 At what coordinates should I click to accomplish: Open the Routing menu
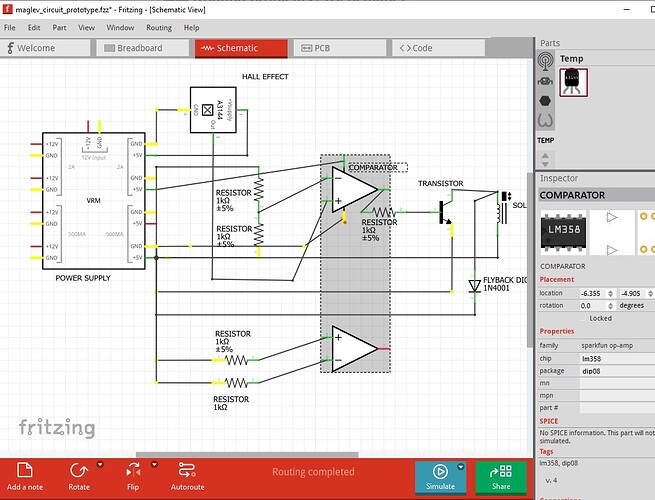point(159,28)
